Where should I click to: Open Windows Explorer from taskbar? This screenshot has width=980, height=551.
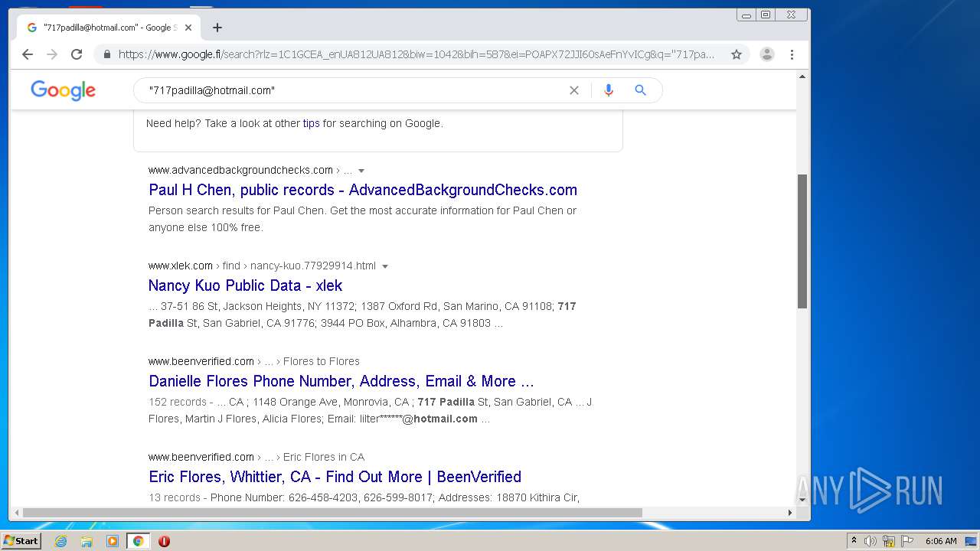pos(87,541)
